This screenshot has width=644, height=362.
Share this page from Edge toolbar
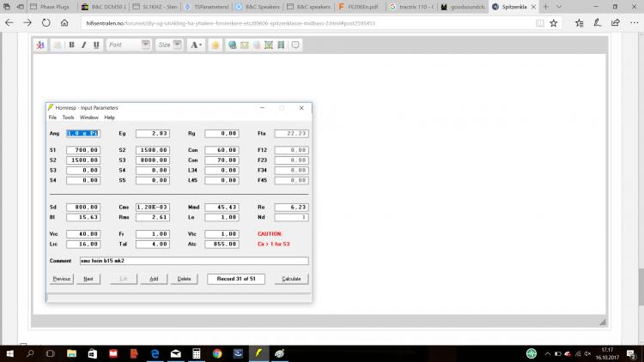pos(616,23)
